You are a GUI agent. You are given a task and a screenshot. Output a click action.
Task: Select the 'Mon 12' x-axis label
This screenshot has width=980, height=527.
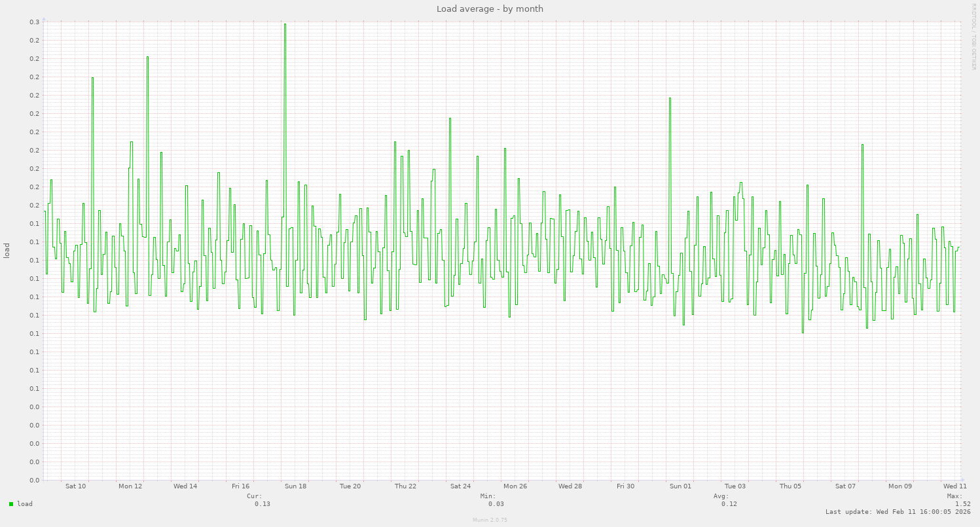pyautogui.click(x=130, y=486)
